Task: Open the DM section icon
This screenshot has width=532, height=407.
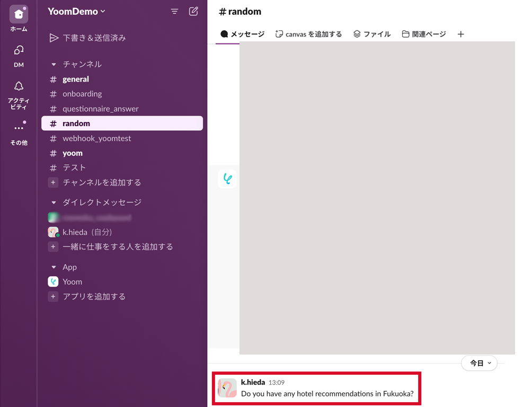Action: click(19, 50)
